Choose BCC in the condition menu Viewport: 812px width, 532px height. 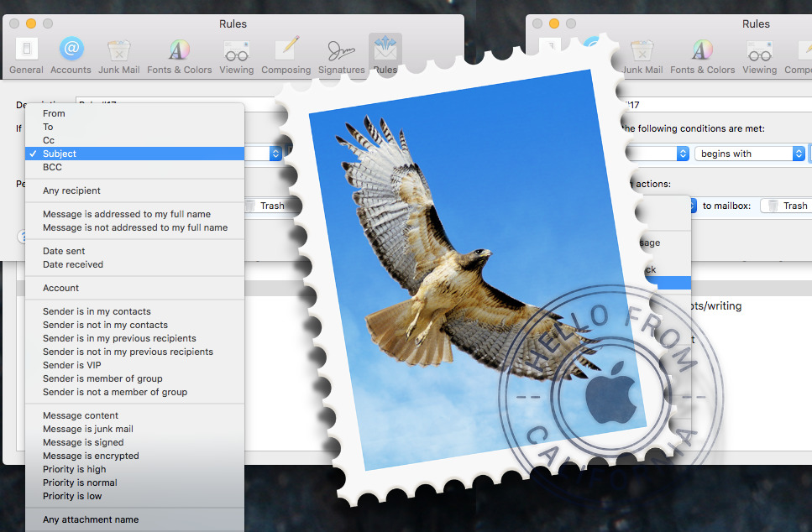click(x=134, y=167)
